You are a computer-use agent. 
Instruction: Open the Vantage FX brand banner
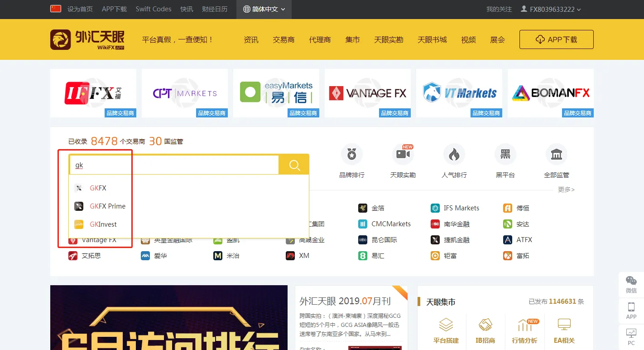pyautogui.click(x=368, y=93)
